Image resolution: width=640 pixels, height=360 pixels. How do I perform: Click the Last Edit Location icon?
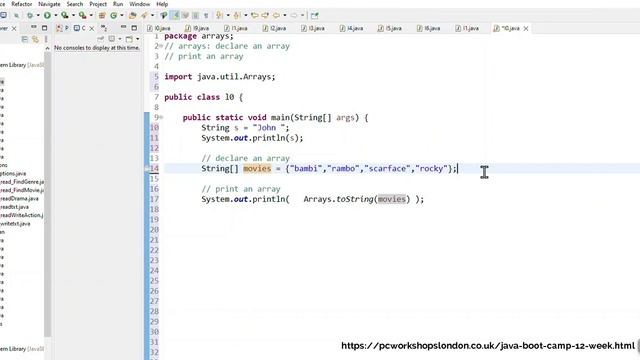tap(254, 16)
